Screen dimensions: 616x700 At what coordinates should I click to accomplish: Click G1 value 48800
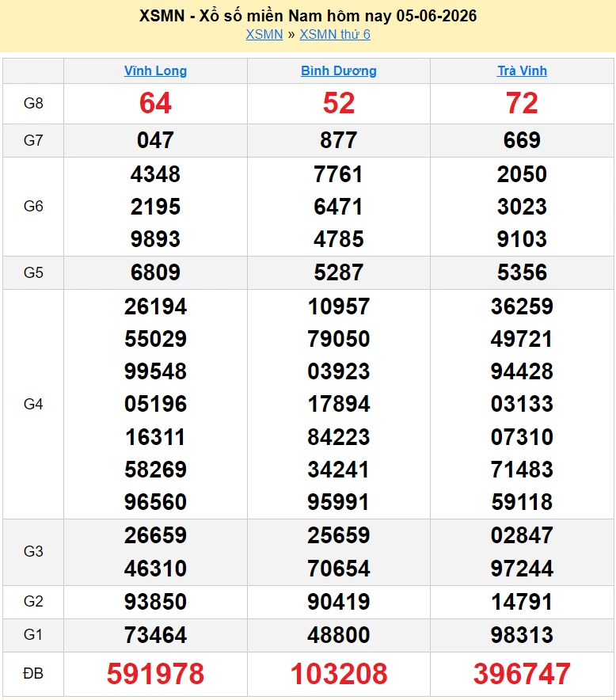click(x=339, y=635)
